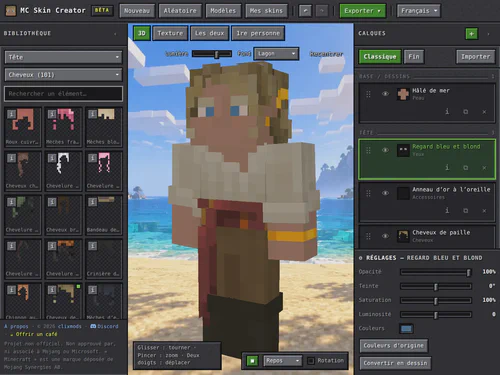Open the Lagon background dropdown
This screenshot has height=375, width=500.
tap(276, 54)
